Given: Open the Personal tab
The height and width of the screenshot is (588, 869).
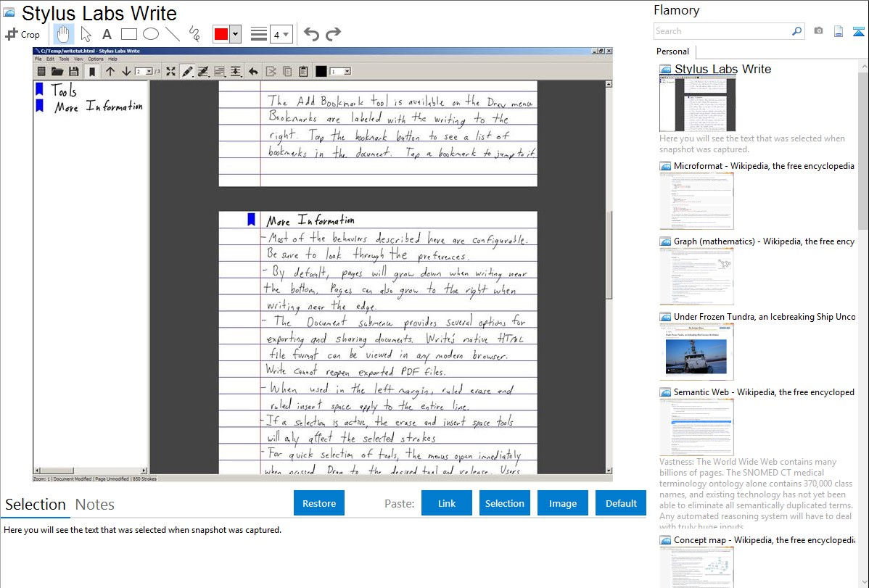Looking at the screenshot, I should 673,51.
